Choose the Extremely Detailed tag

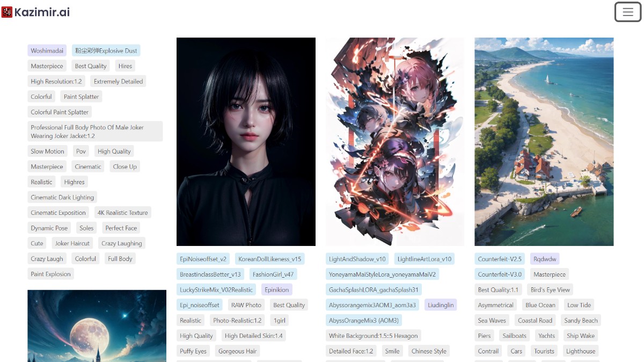click(118, 82)
